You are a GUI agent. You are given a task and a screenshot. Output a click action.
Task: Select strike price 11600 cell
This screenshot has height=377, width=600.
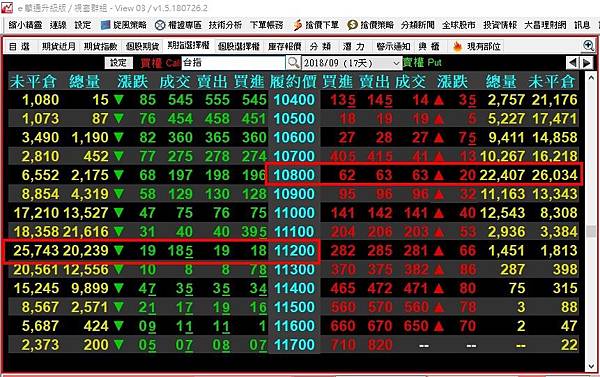[294, 326]
